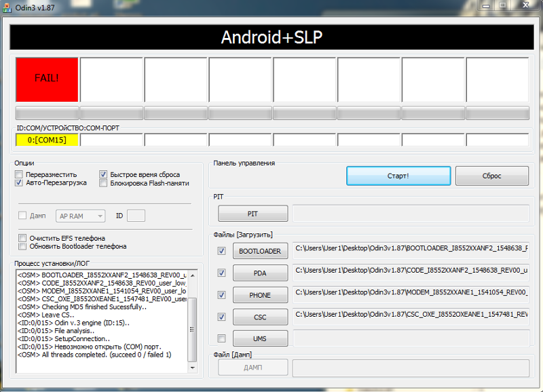
Task: Check Очистить EFS телефона
Action: pos(22,238)
